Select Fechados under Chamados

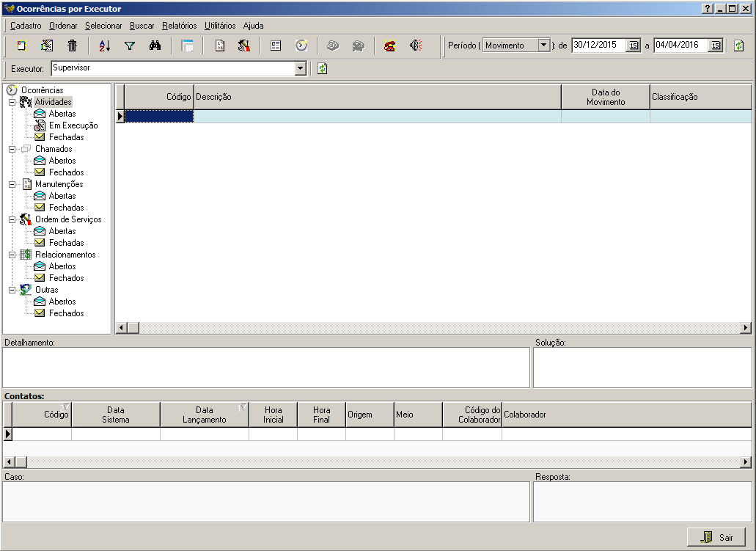click(67, 172)
